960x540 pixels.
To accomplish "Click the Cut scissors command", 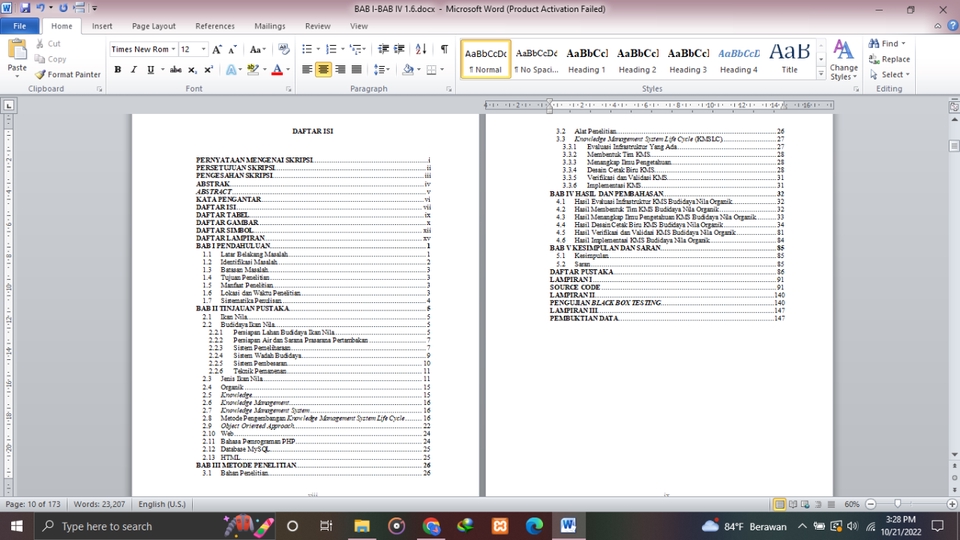I will (x=48, y=43).
